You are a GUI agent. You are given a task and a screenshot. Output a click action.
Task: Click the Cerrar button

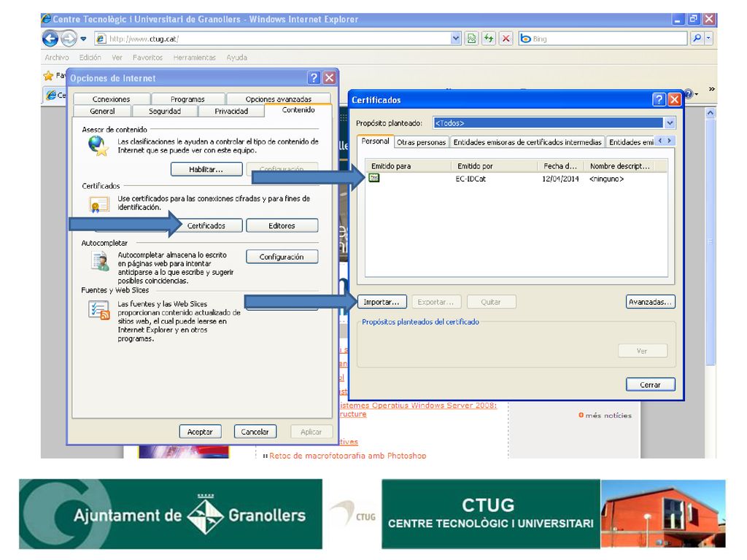650,385
